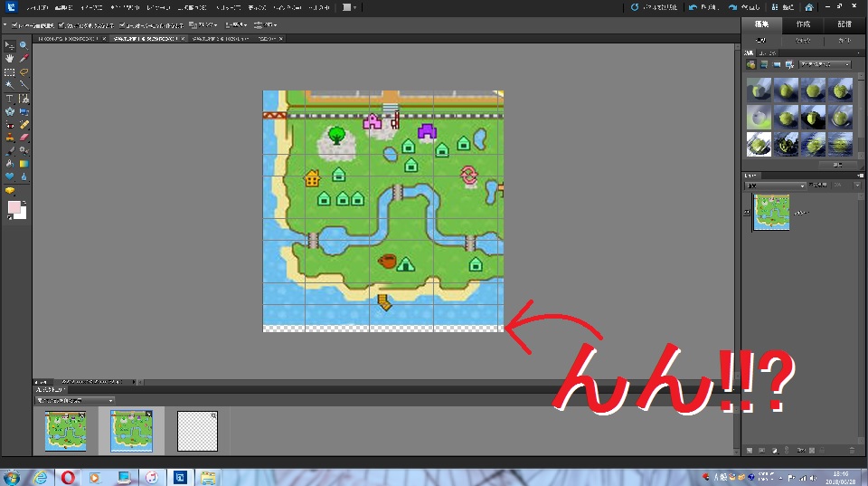This screenshot has width=868, height=486.
Task: Select the blank transparent thumbnail in Project Bin
Action: pyautogui.click(x=198, y=431)
